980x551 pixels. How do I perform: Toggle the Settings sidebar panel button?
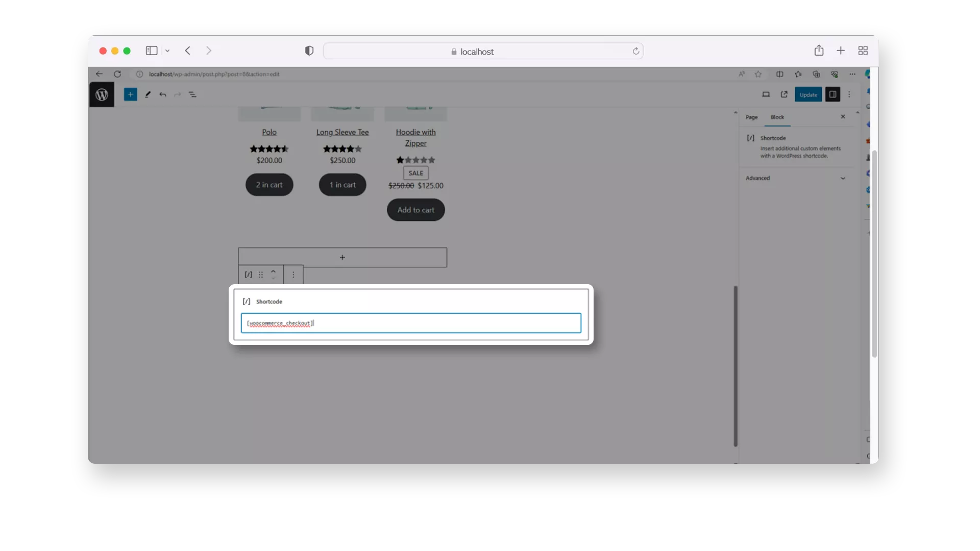[832, 94]
